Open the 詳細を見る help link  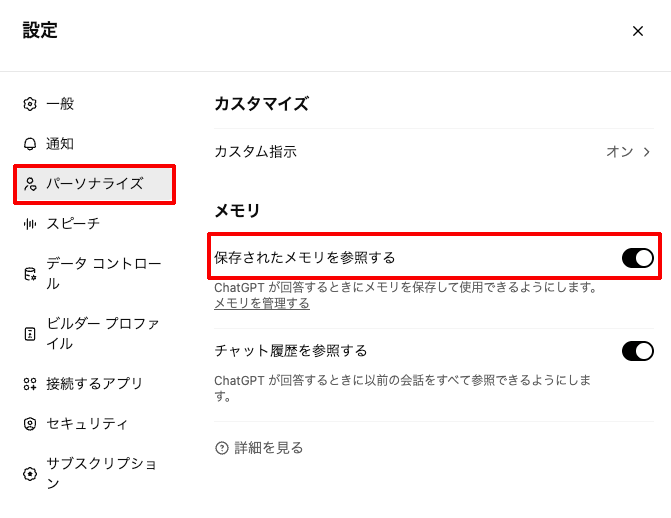[268, 448]
